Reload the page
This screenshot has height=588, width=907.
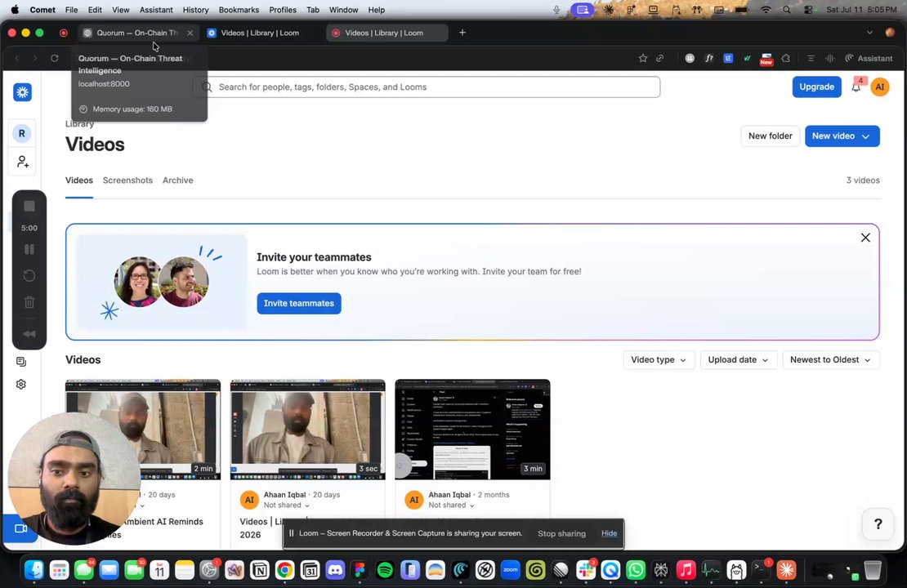click(55, 59)
